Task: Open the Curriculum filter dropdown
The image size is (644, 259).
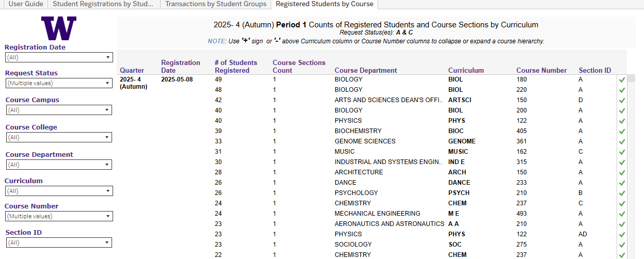Action: [59, 191]
